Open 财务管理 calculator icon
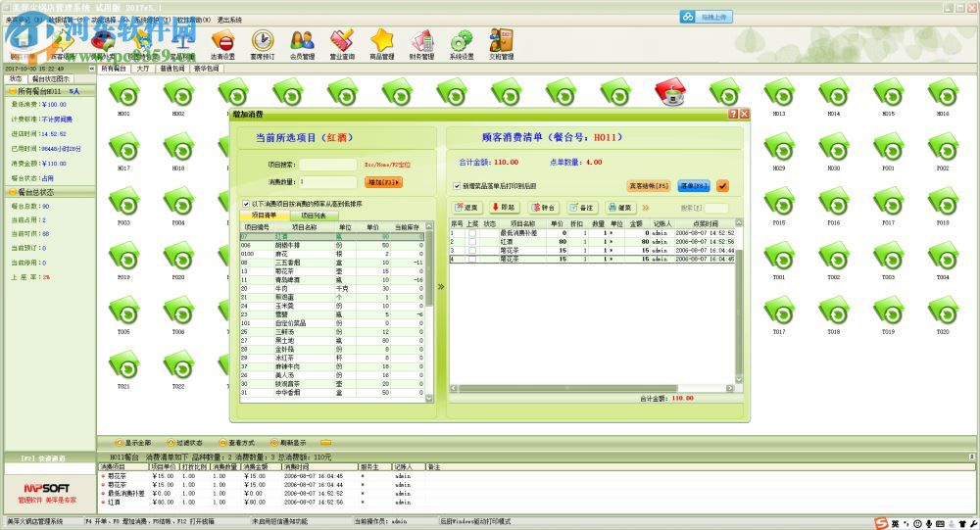The height and width of the screenshot is (530, 980). pyautogui.click(x=421, y=44)
